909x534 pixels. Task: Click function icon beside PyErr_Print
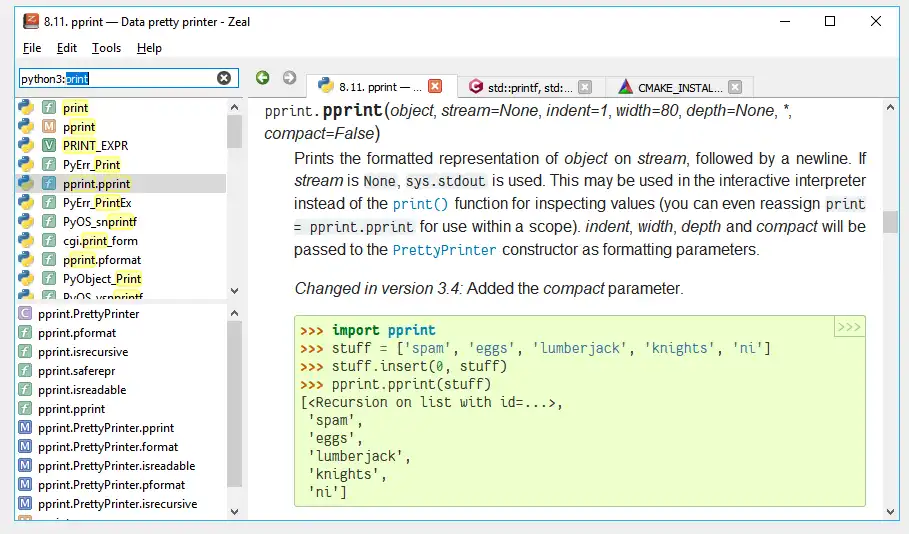[49, 165]
